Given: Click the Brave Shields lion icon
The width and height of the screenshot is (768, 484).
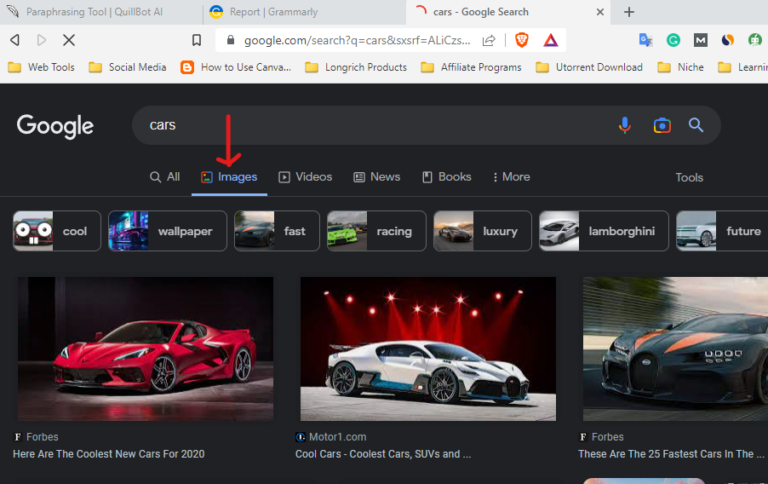Looking at the screenshot, I should click(x=521, y=40).
